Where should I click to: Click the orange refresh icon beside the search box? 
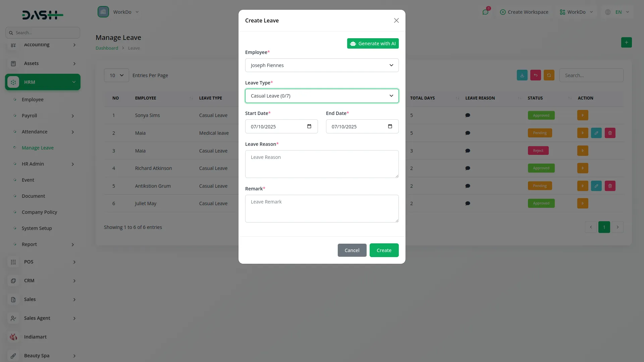pos(549,75)
